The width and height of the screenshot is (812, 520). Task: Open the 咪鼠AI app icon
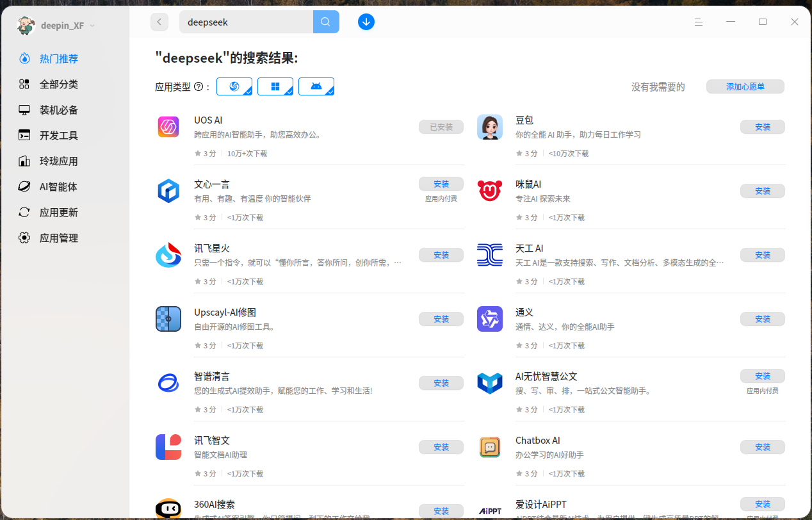tap(490, 191)
